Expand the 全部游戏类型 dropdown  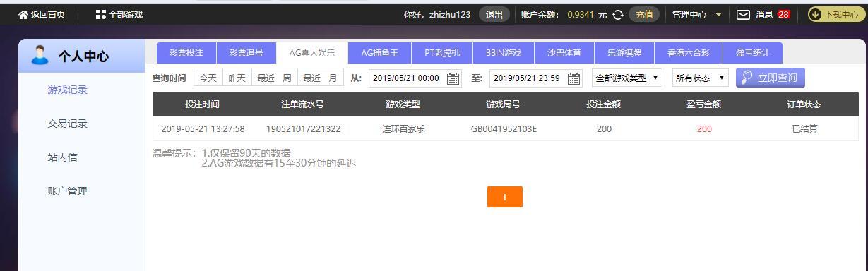click(x=627, y=78)
